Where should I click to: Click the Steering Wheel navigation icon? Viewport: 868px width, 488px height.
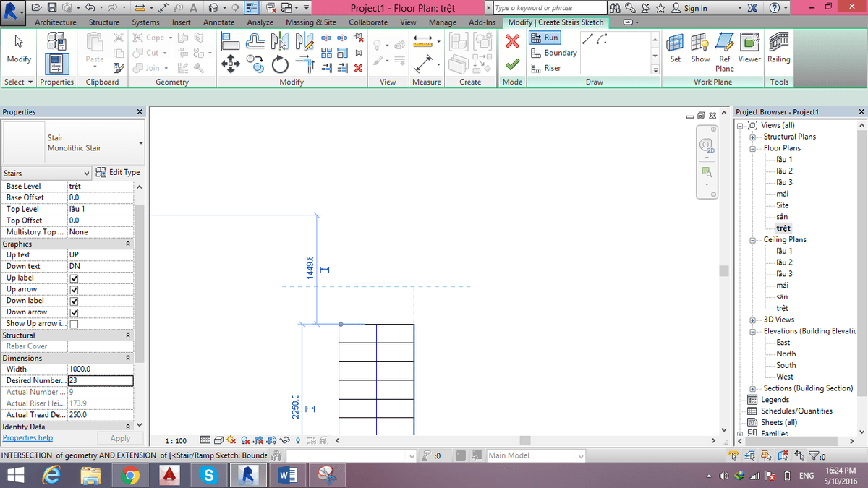pyautogui.click(x=707, y=147)
